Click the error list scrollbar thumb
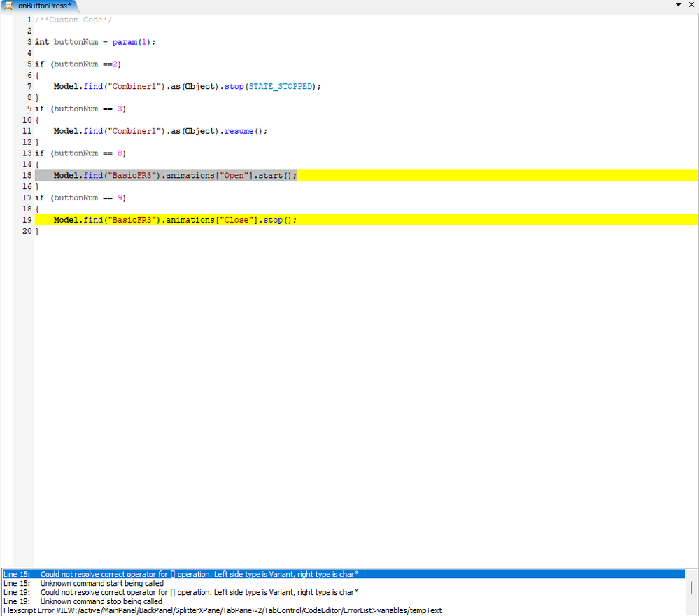 click(x=691, y=587)
